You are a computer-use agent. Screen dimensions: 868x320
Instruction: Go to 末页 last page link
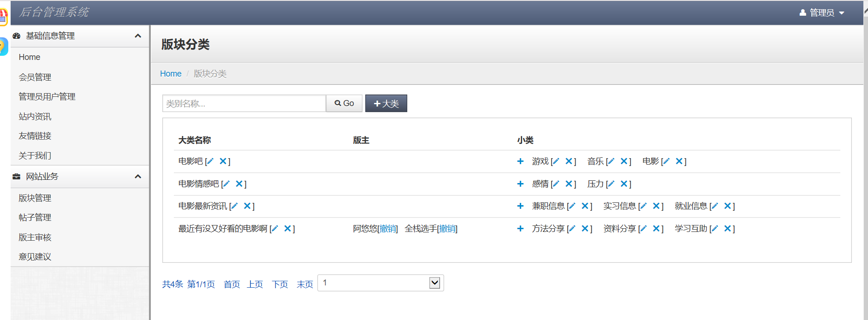(305, 284)
